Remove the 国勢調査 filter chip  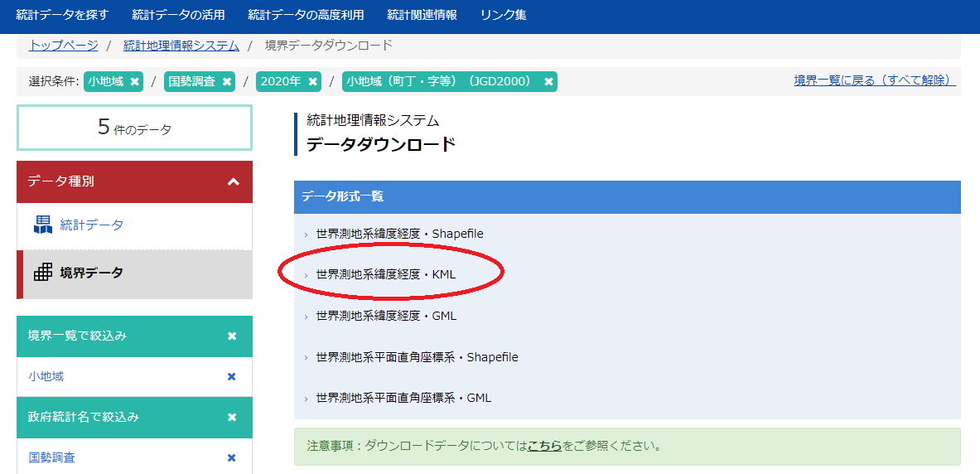227,81
